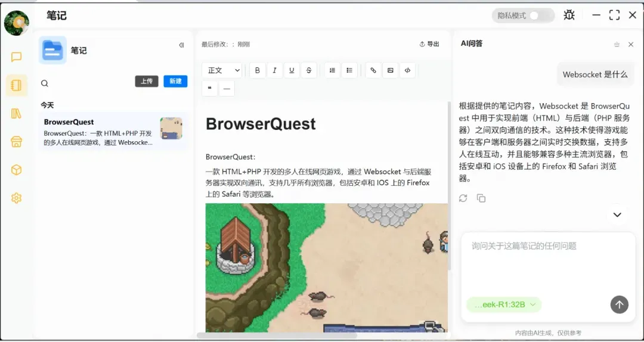
Task: Insert a hyperlink using the link icon
Action: [373, 70]
